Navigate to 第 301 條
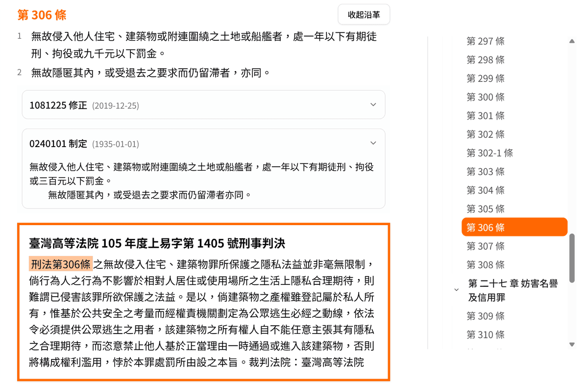588x385 pixels. [485, 116]
